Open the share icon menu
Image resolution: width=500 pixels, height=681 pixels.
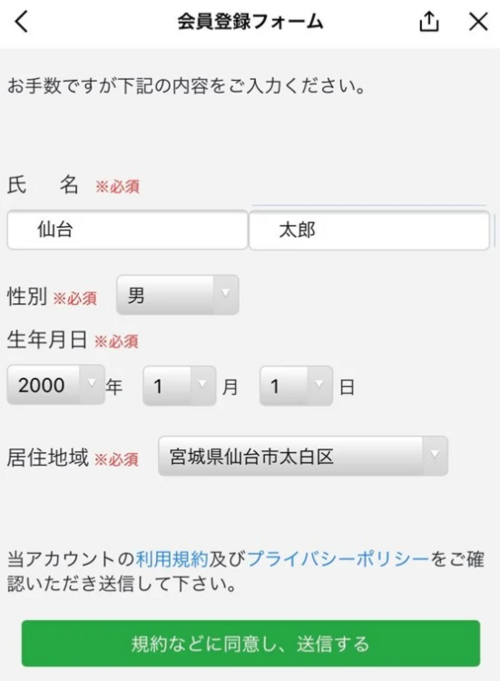[429, 21]
